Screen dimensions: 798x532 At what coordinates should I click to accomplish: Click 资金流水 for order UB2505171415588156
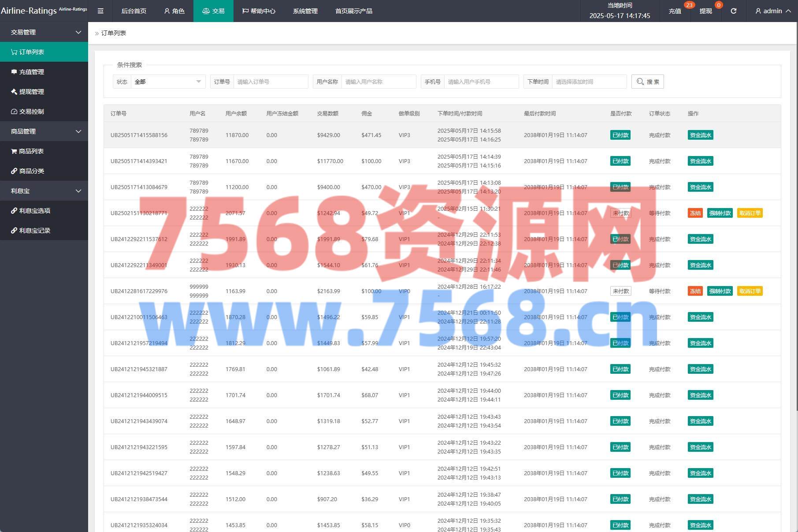(700, 135)
